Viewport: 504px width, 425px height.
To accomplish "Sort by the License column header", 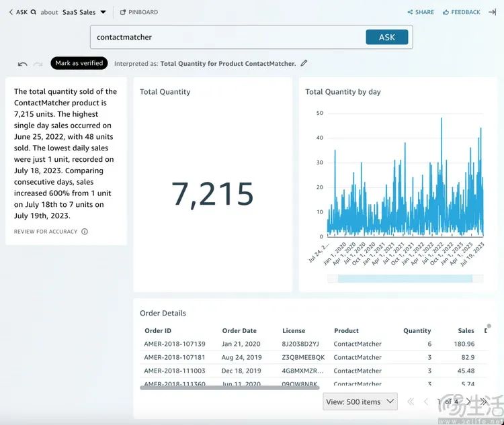I will 294,330.
